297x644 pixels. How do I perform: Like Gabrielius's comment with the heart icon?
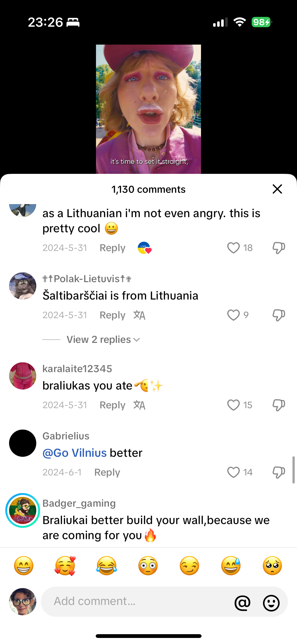click(233, 472)
